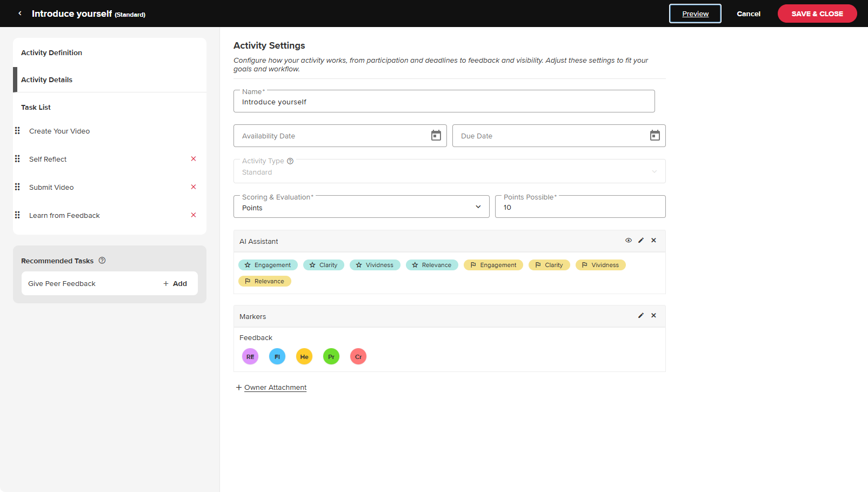
Task: Select the teal star Engagement tag
Action: [268, 265]
